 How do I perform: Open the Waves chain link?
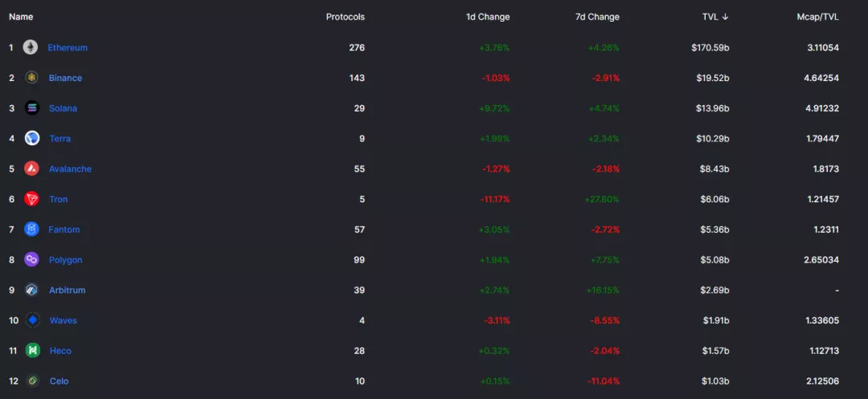[63, 320]
